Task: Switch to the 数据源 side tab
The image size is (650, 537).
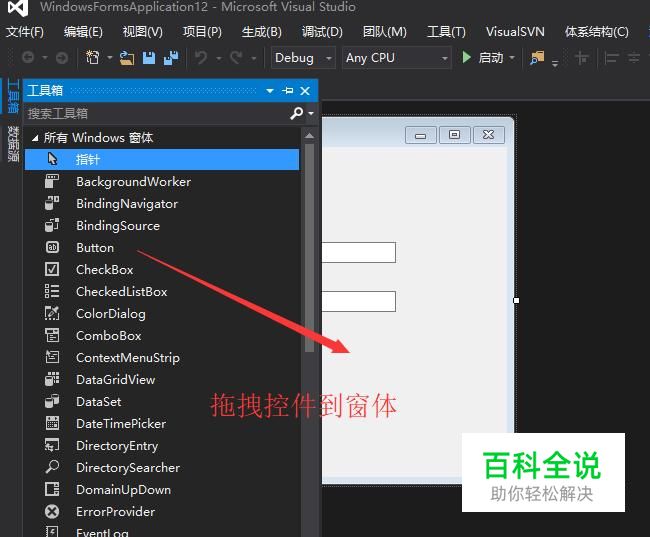Action: click(13, 143)
